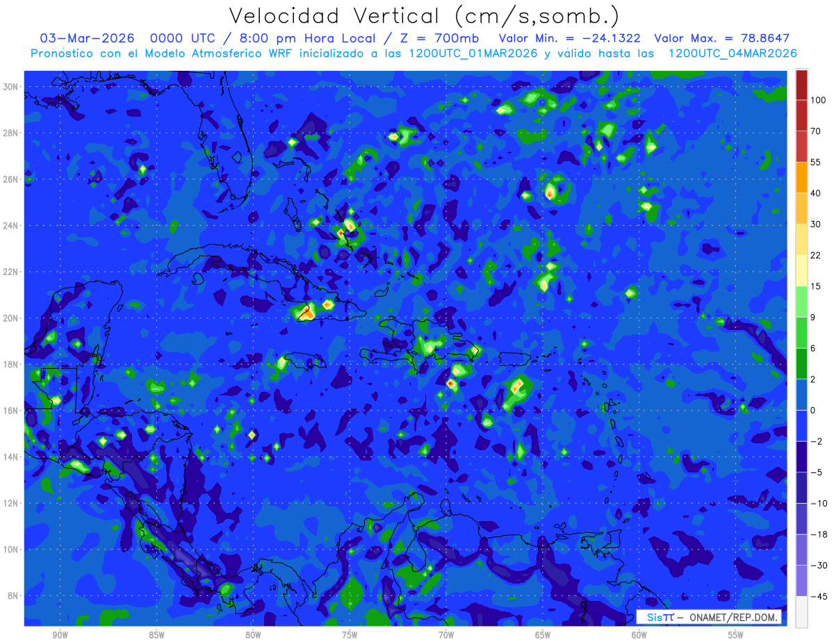Click the dark red swatch above the 100 label
This screenshot has height=644, width=834.
(801, 85)
